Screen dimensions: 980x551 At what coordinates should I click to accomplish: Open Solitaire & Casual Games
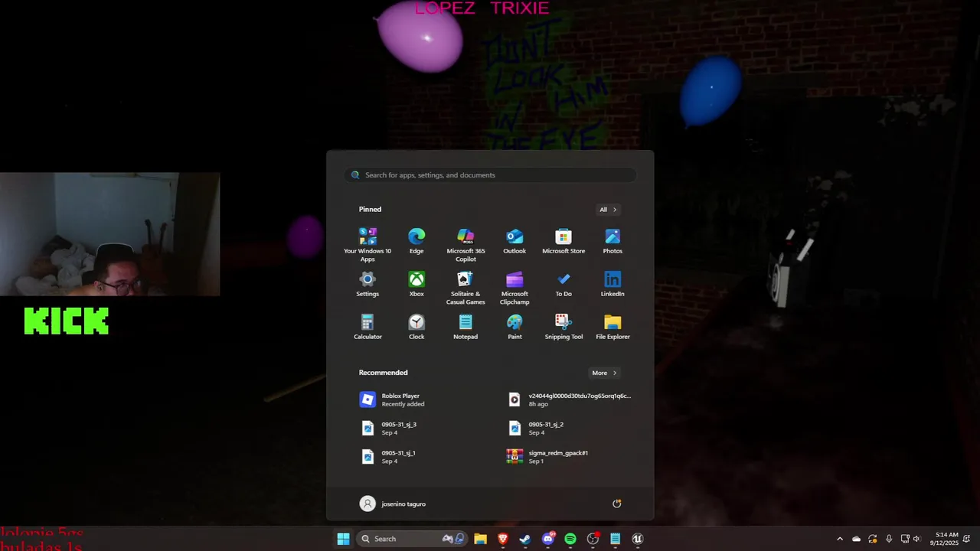[465, 287]
